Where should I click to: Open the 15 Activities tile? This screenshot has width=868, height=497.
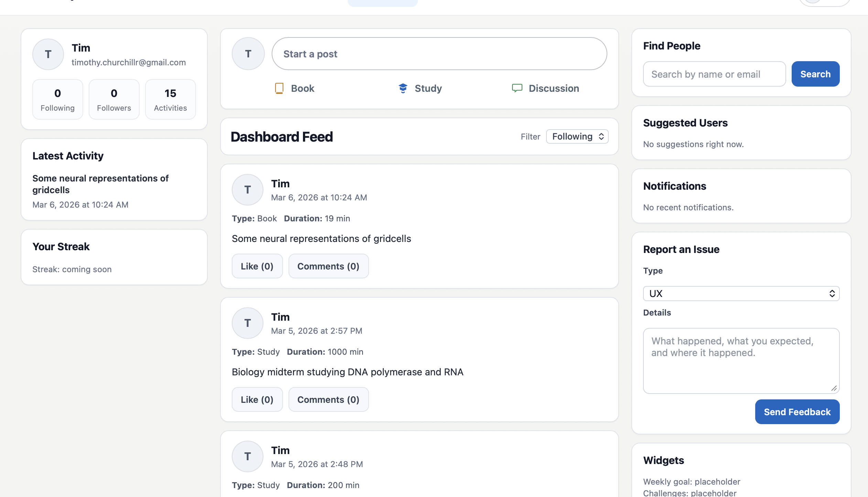point(170,99)
